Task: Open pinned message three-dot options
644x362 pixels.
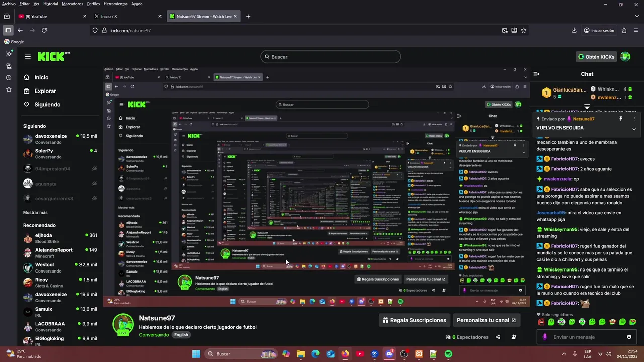Action: tap(634, 119)
